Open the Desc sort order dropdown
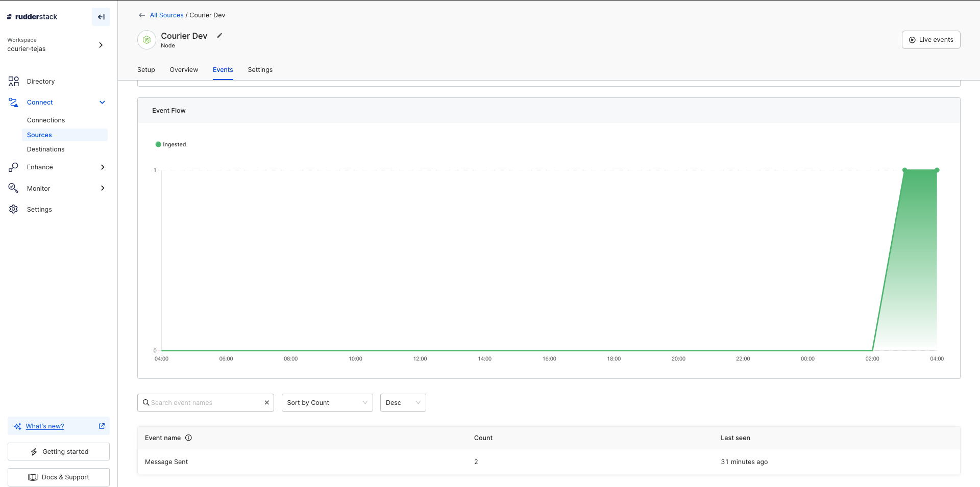The image size is (980, 487). point(403,403)
